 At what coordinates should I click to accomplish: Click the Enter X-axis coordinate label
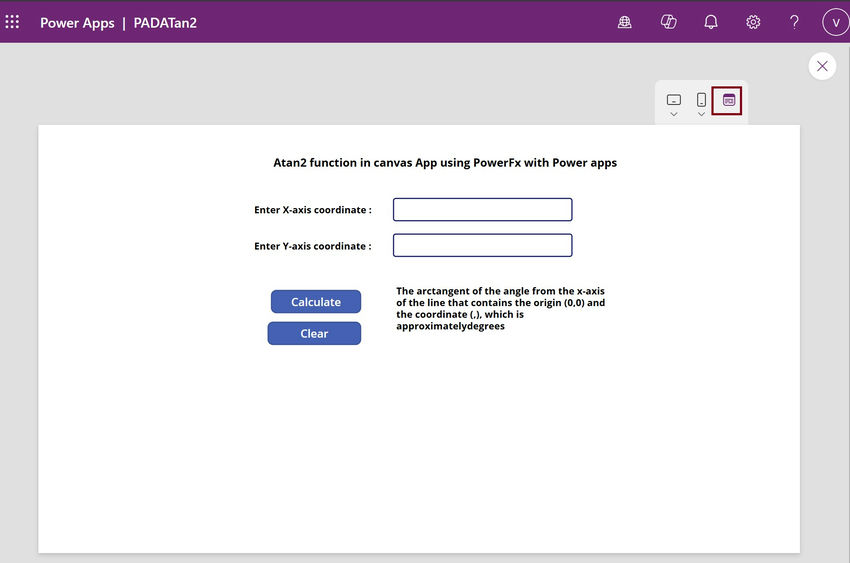[313, 210]
